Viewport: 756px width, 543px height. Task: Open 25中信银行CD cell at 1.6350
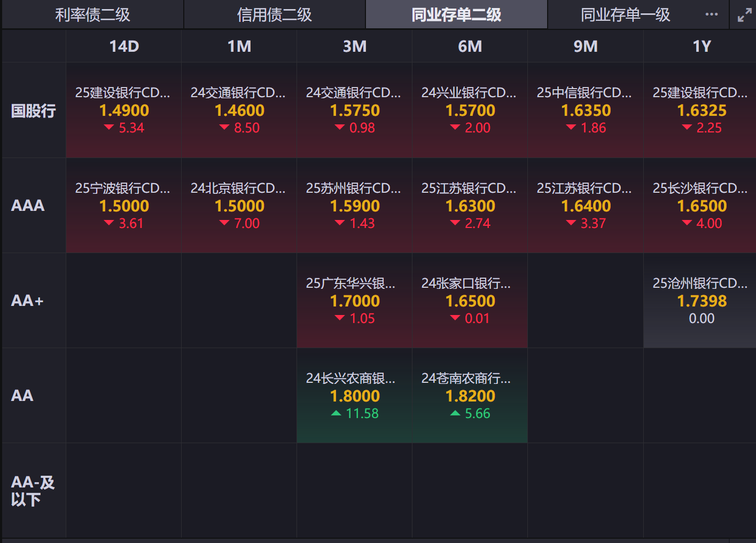(586, 111)
